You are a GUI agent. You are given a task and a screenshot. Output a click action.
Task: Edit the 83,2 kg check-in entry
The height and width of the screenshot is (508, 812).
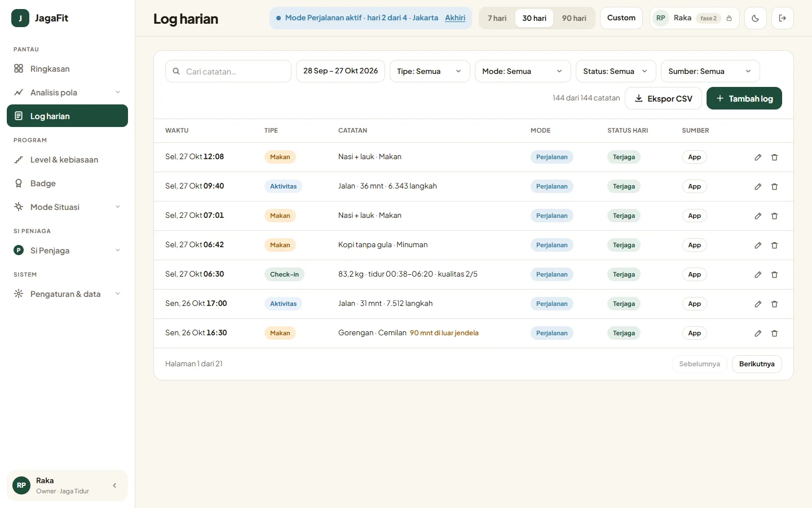tap(758, 275)
